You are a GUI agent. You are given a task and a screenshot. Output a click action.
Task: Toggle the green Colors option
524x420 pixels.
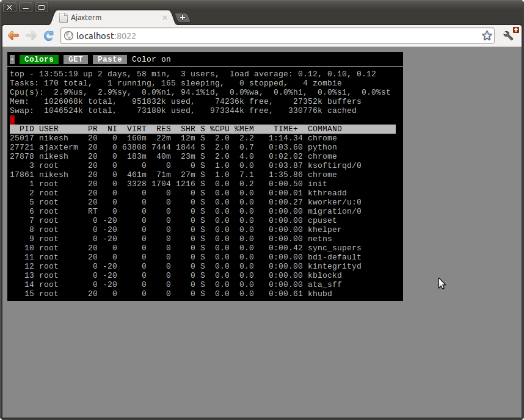38,59
